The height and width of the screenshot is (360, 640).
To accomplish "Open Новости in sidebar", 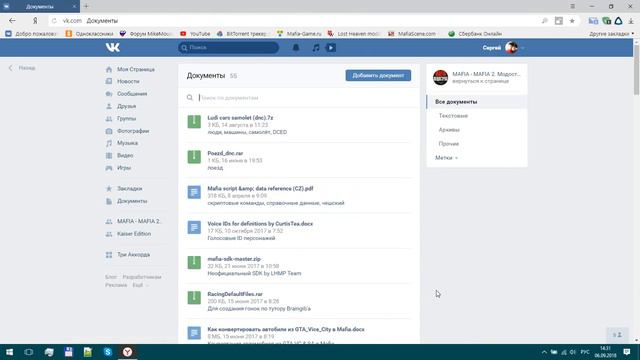I will tap(128, 81).
